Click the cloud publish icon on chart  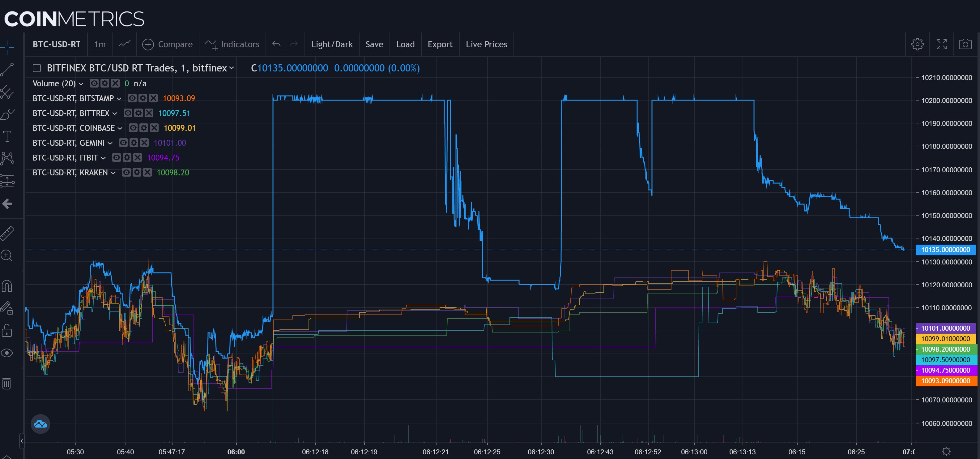pyautogui.click(x=40, y=424)
